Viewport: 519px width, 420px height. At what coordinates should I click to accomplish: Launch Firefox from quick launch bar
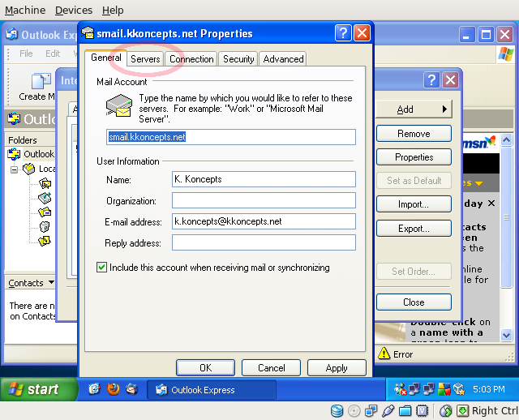coord(114,389)
